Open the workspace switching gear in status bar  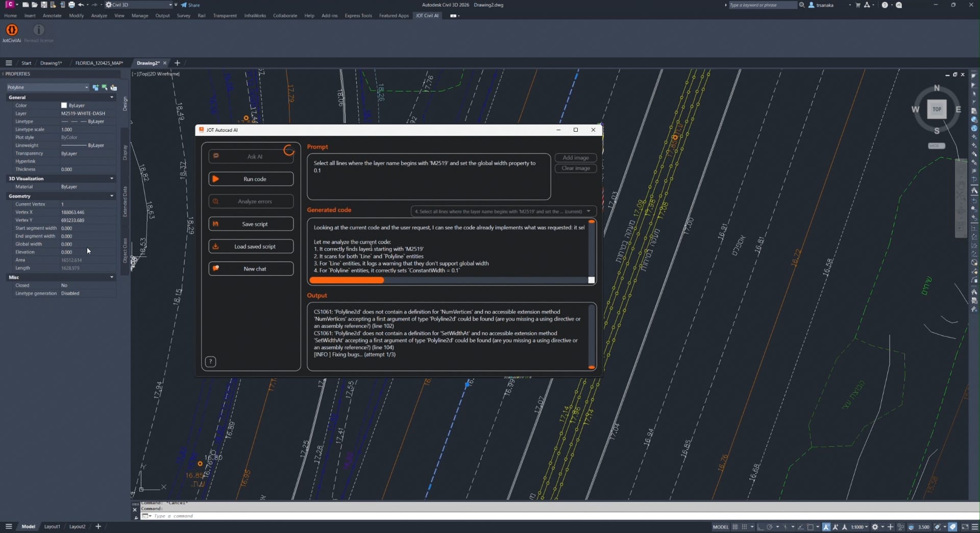click(875, 527)
